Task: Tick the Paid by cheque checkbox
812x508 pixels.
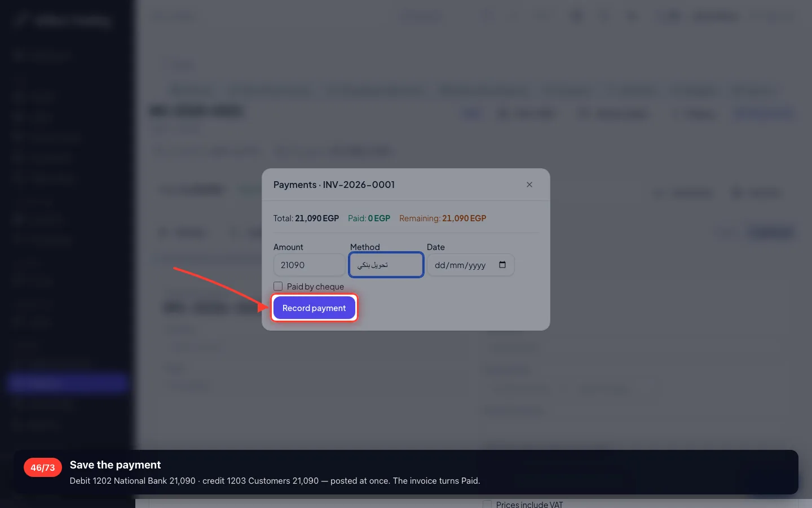Action: pyautogui.click(x=278, y=286)
